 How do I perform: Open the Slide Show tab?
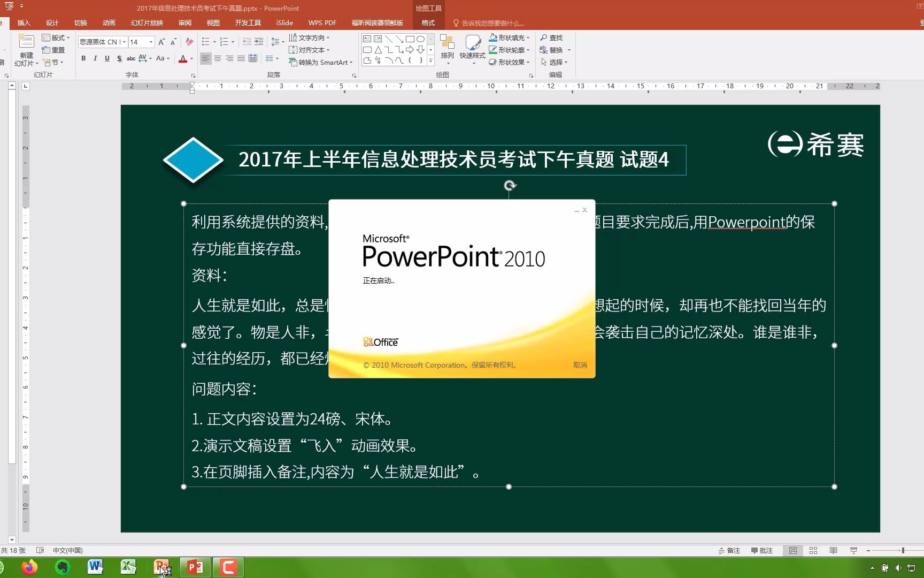pyautogui.click(x=147, y=22)
